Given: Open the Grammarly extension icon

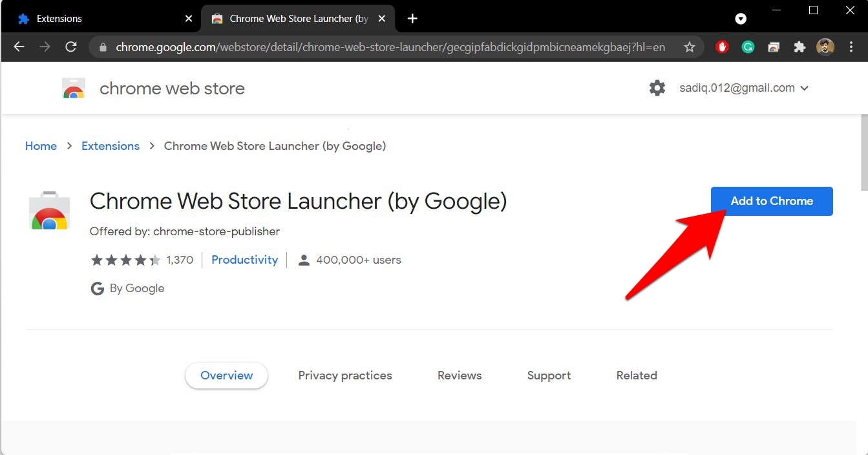Looking at the screenshot, I should click(x=748, y=47).
